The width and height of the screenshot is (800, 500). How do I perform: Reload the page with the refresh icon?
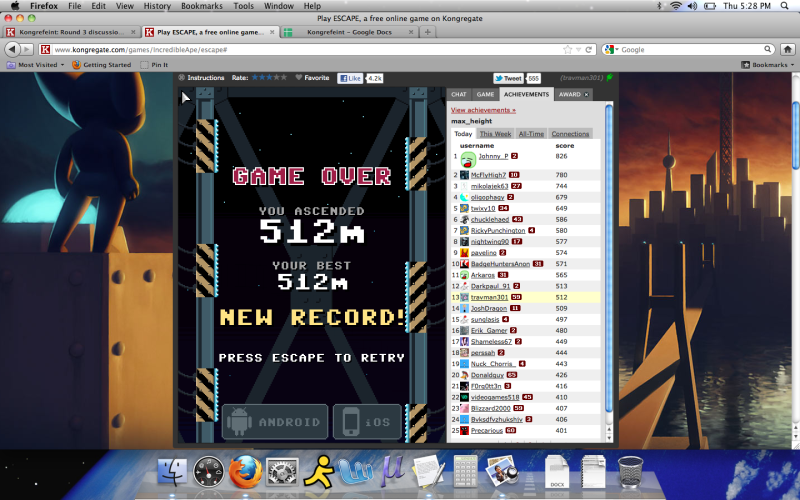coord(588,49)
